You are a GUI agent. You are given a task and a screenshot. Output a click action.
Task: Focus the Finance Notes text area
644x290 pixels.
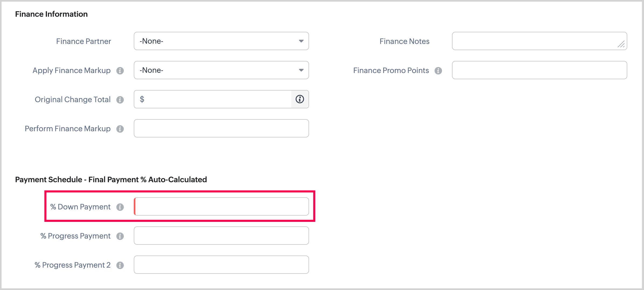click(x=534, y=41)
